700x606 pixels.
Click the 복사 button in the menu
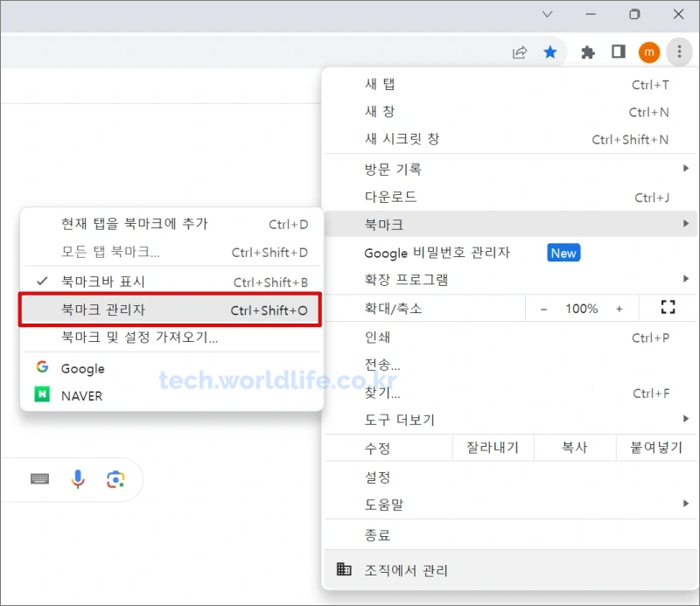575,447
